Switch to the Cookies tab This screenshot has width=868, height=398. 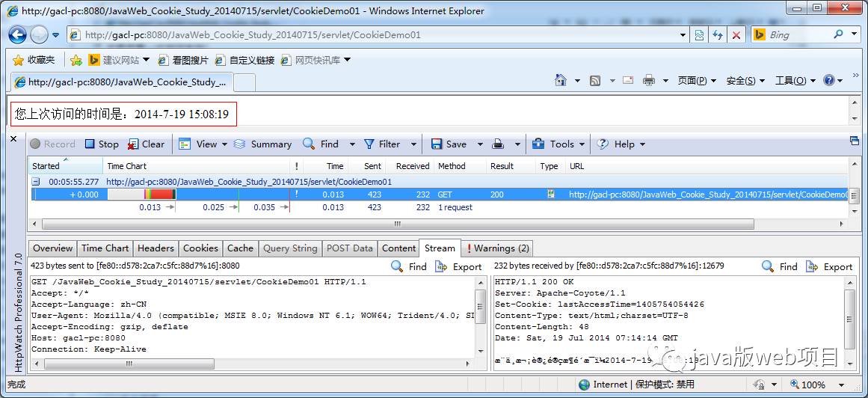pos(201,248)
